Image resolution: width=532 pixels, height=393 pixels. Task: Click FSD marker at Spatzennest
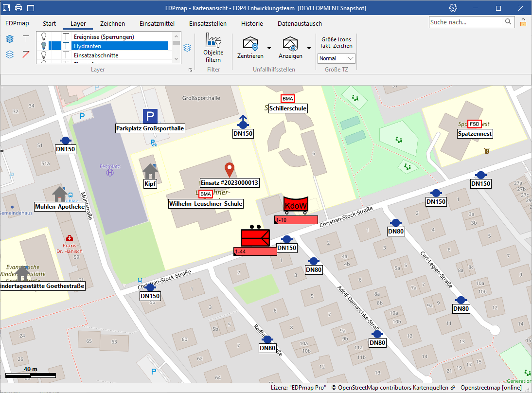474,124
